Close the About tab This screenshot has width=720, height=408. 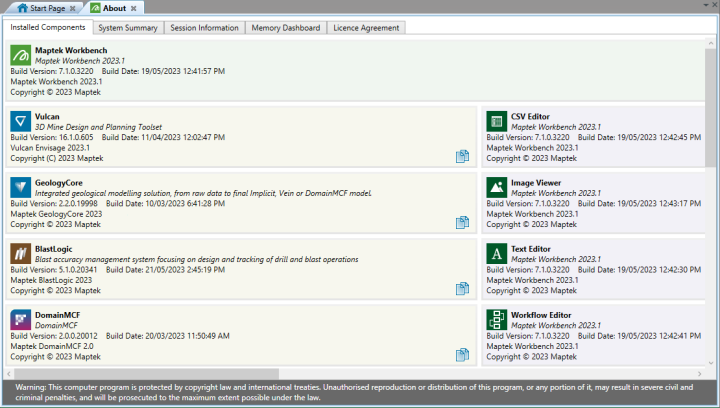click(x=134, y=8)
